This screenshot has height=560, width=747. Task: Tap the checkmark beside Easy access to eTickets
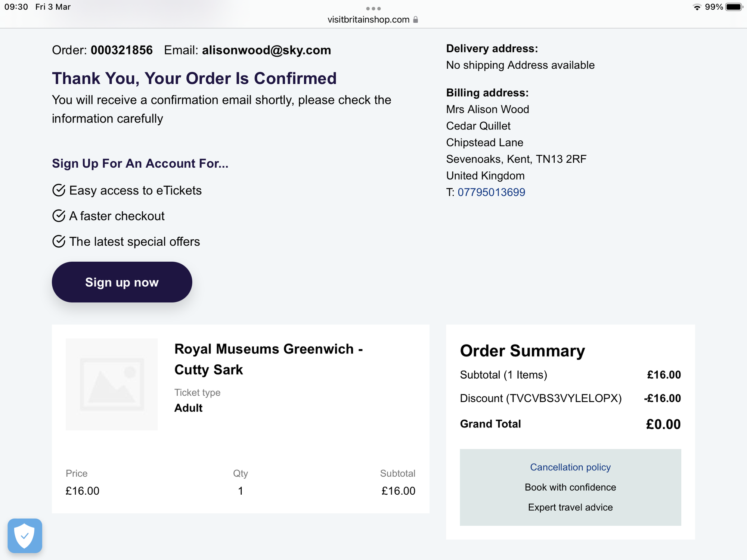pyautogui.click(x=59, y=190)
